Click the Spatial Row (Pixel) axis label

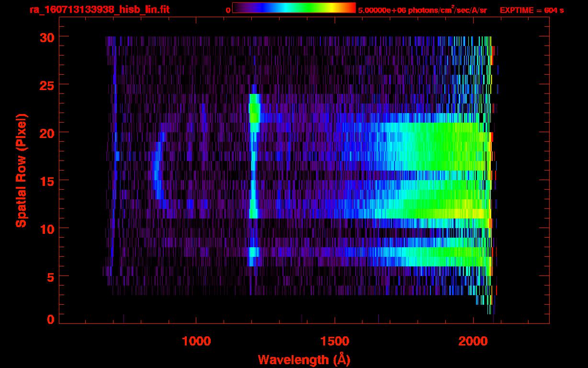pos(21,170)
